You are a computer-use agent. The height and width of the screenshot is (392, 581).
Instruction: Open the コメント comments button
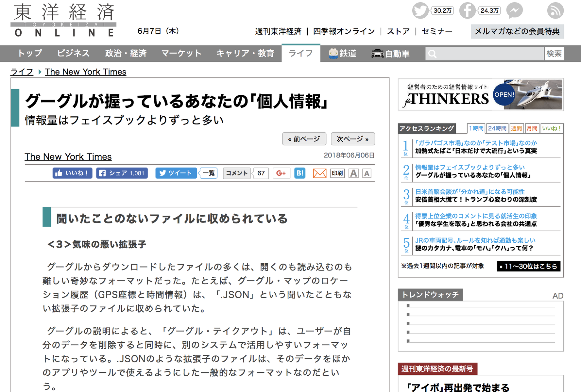(237, 173)
